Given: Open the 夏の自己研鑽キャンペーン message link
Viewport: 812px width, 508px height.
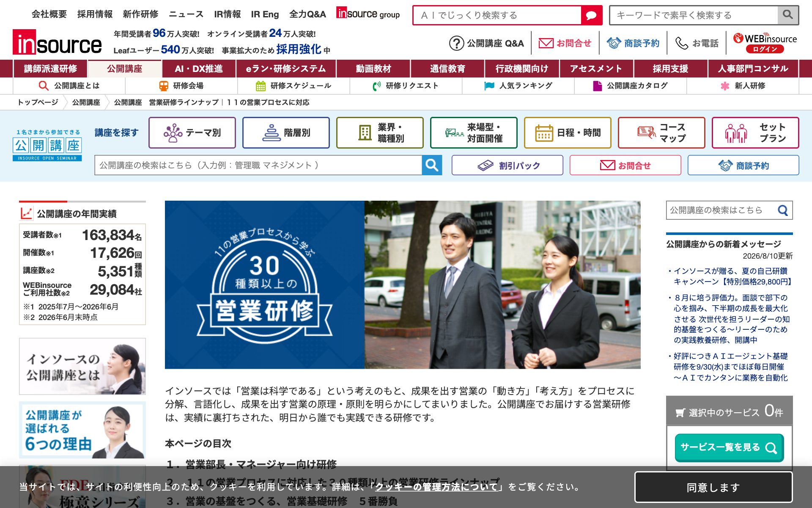Looking at the screenshot, I should (x=733, y=276).
